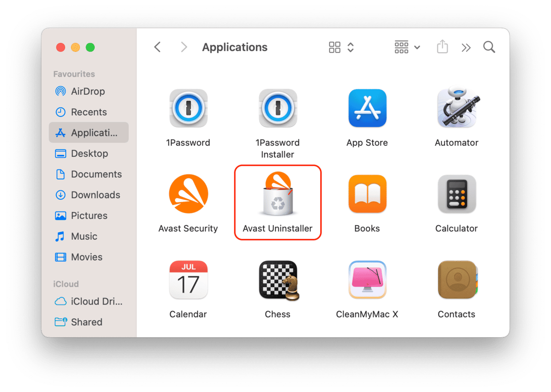
Task: Click the CleanMyMac X name label
Action: (x=367, y=314)
